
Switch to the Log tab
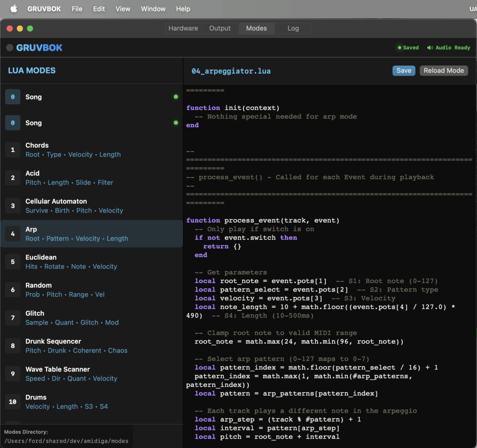pos(293,28)
